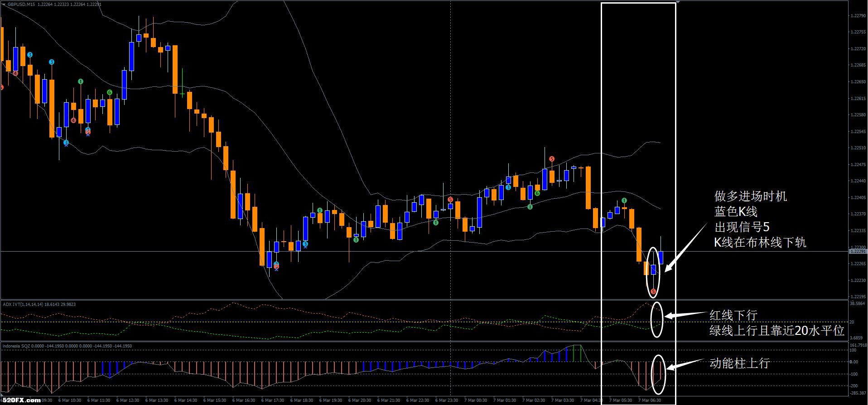
Task: Click the 6 Mar 18:30 time label
Action: click(302, 400)
